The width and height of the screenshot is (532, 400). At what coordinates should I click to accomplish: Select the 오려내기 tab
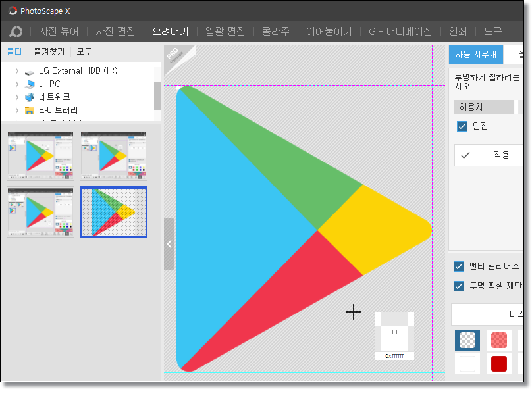coord(171,32)
